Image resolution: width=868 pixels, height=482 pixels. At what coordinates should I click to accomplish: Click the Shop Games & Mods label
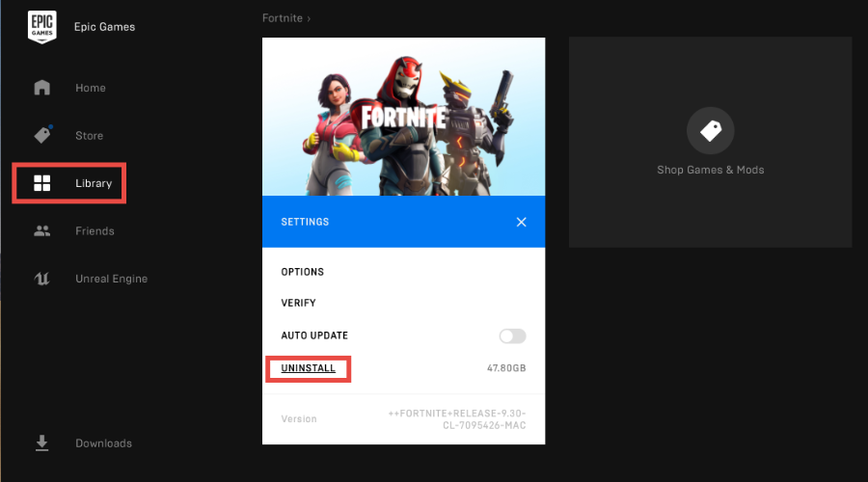coord(710,170)
